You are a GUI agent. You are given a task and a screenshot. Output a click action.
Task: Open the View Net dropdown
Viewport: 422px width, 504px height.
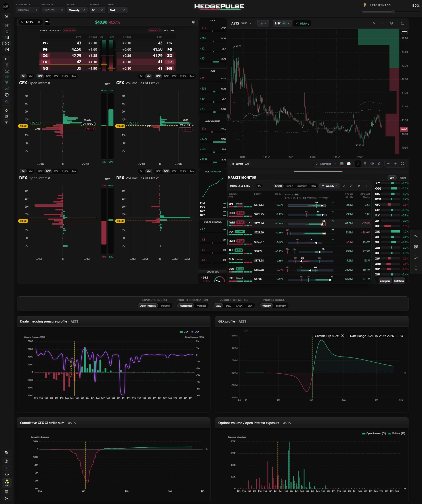(117, 10)
